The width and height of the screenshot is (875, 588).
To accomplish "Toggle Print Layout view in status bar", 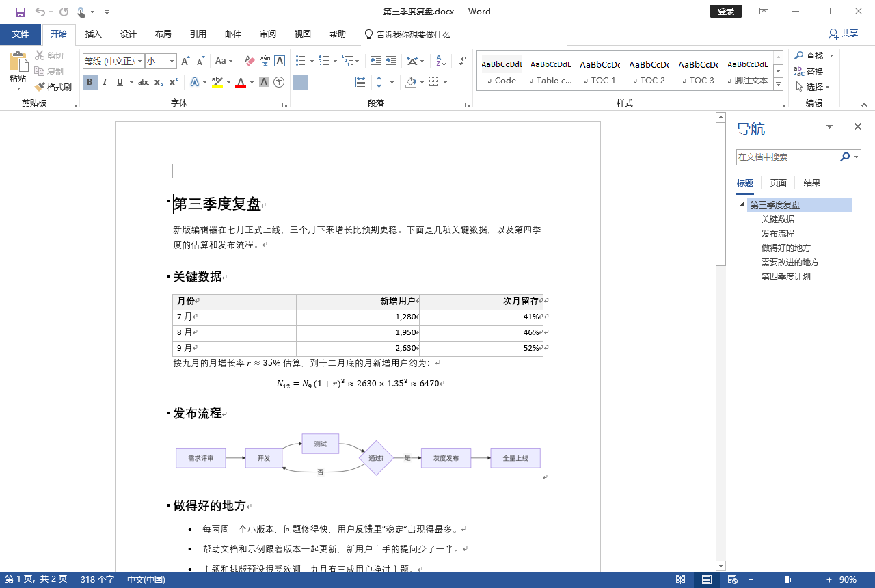I will (x=706, y=580).
